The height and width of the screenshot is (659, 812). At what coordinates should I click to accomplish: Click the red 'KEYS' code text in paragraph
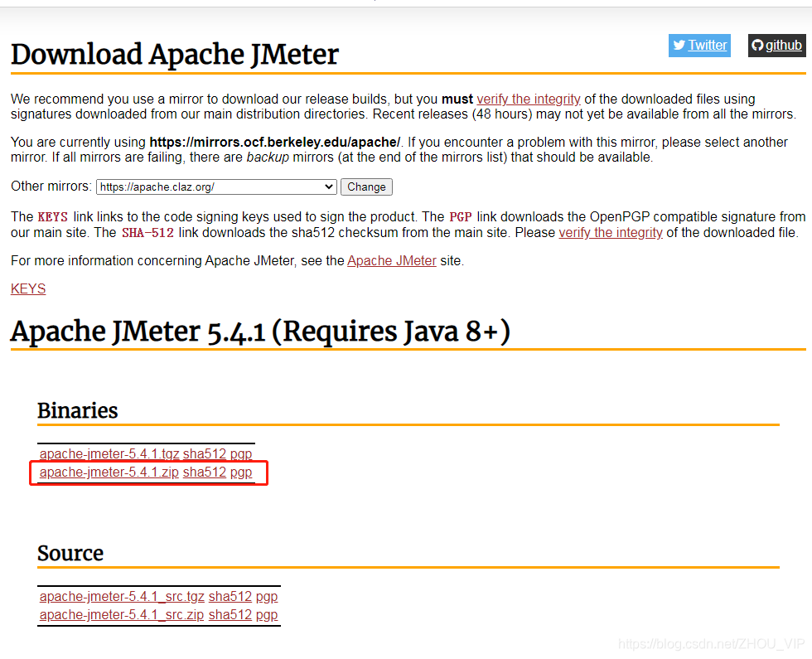coord(53,216)
